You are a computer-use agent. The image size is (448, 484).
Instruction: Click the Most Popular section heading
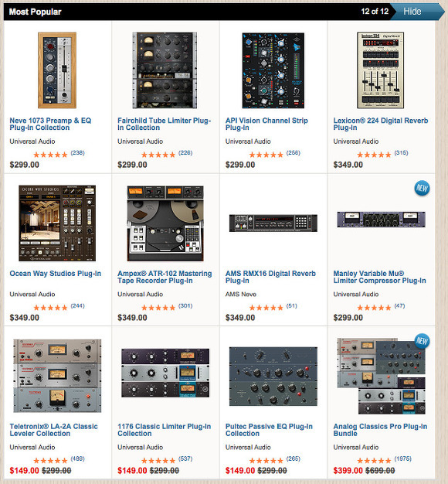coord(36,12)
